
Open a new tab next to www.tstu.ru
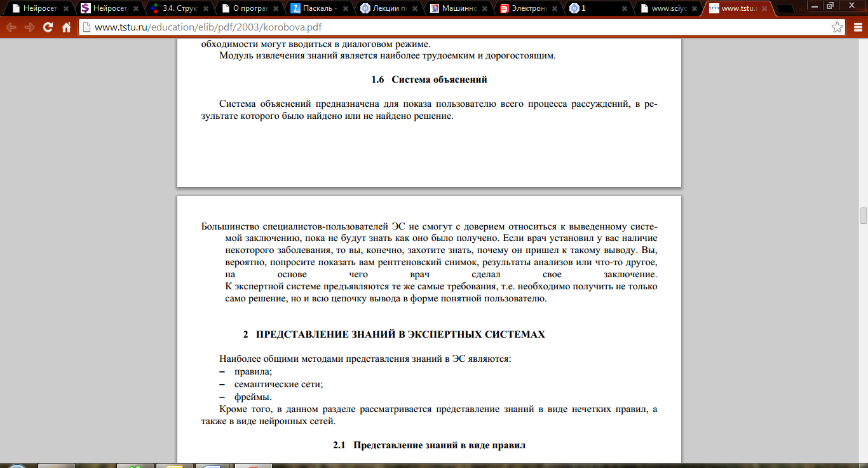pos(784,9)
